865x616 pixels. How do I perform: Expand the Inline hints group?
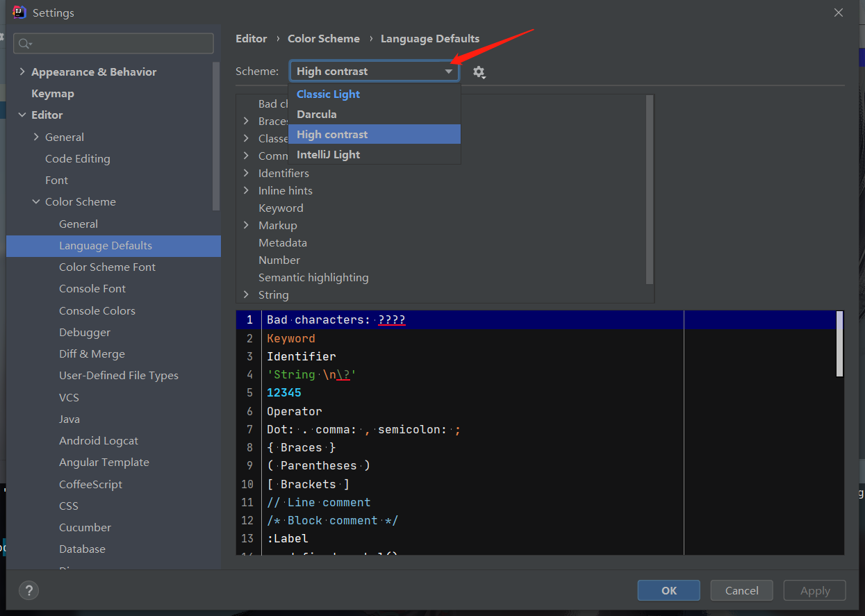pos(246,190)
